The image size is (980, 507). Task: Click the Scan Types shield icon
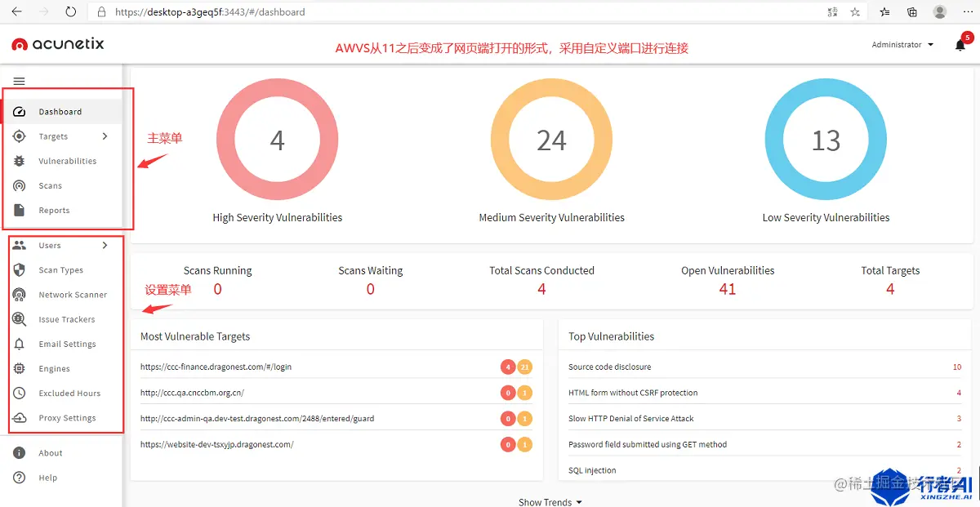20,269
